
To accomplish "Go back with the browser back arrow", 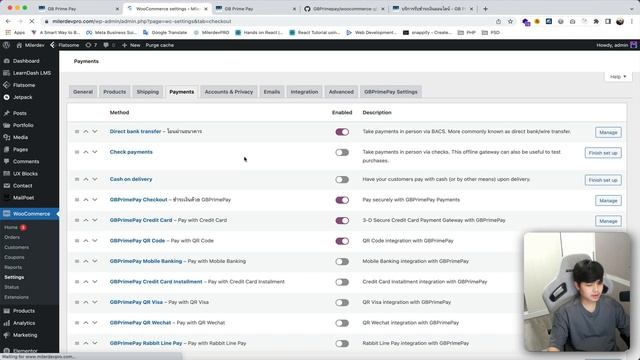I will coord(8,21).
